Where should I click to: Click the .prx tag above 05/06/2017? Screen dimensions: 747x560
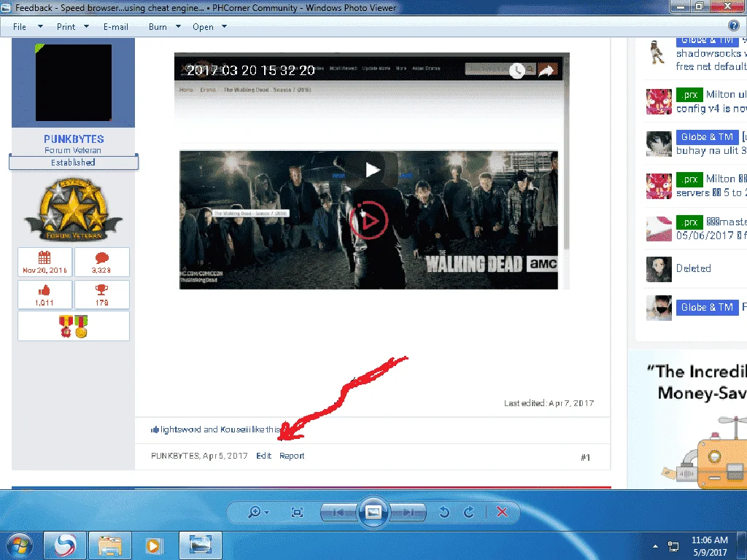coord(689,222)
